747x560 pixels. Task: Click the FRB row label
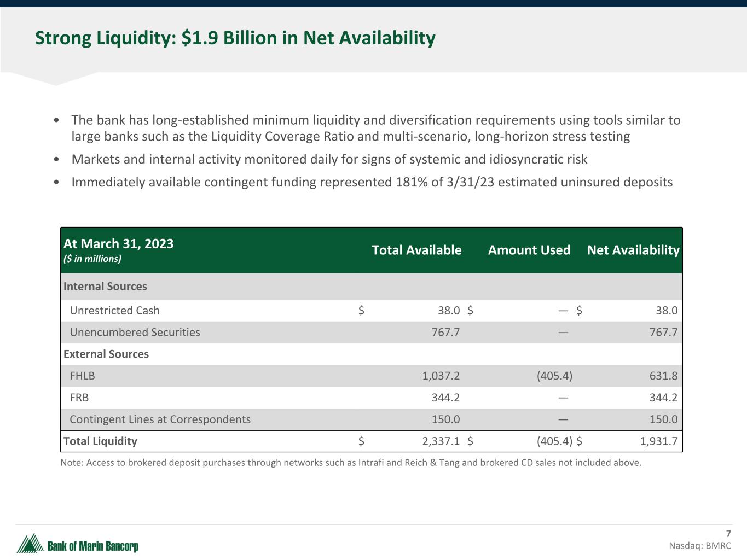click(x=79, y=398)
